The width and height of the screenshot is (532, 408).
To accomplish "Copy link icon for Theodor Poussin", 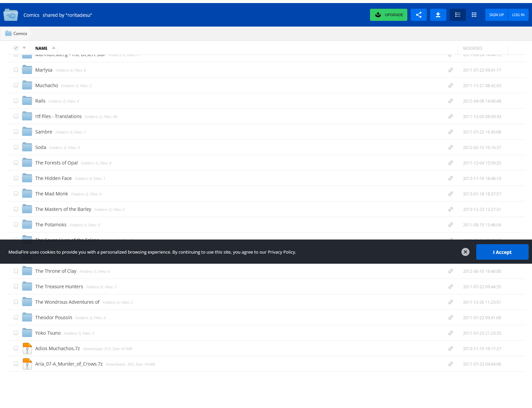I will coord(451,318).
